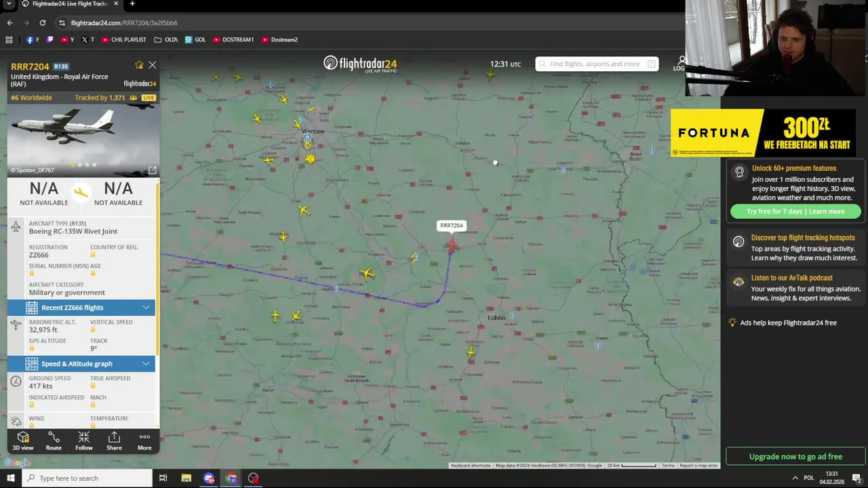Open the OLD\ bookmarks folder

166,40
